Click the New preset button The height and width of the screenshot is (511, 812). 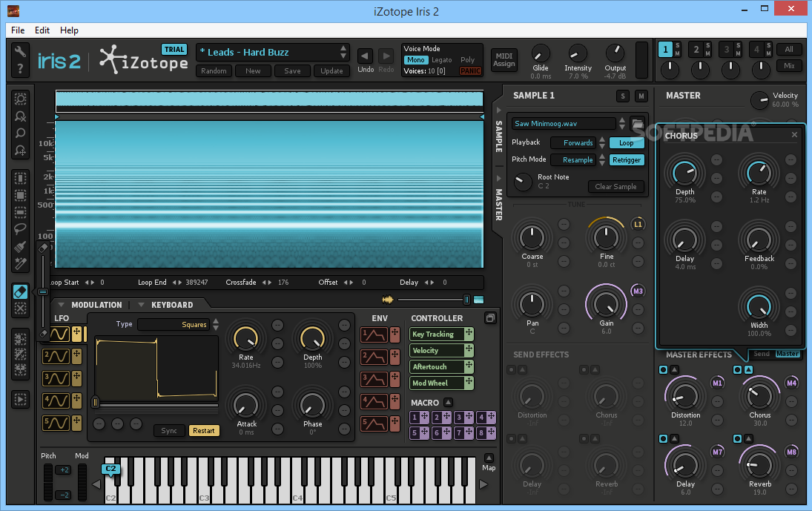[253, 71]
